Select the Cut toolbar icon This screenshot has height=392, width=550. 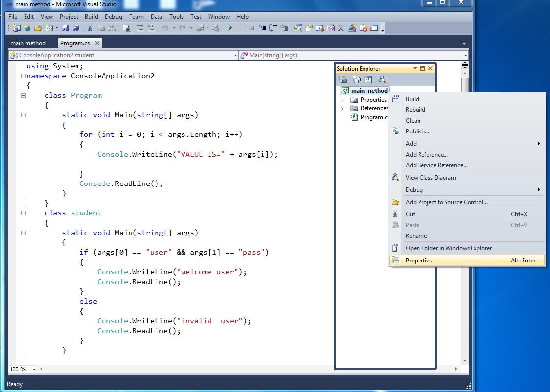(x=89, y=28)
